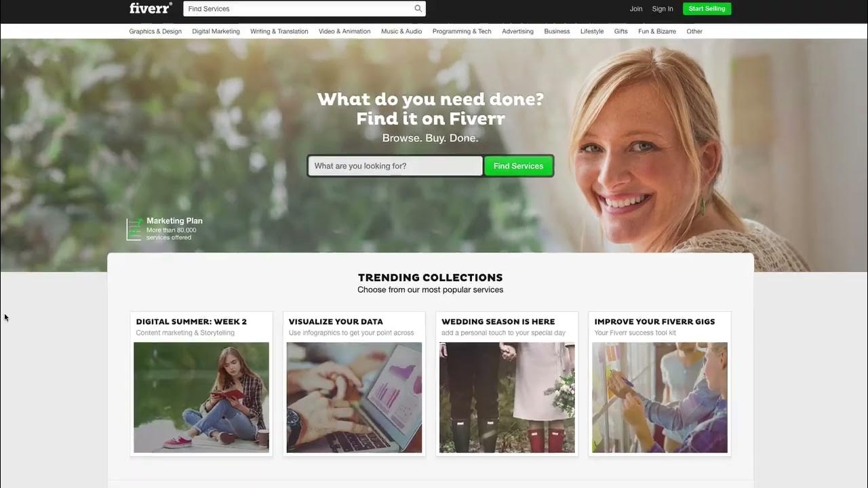
Task: Open the Gifts category
Action: [620, 31]
